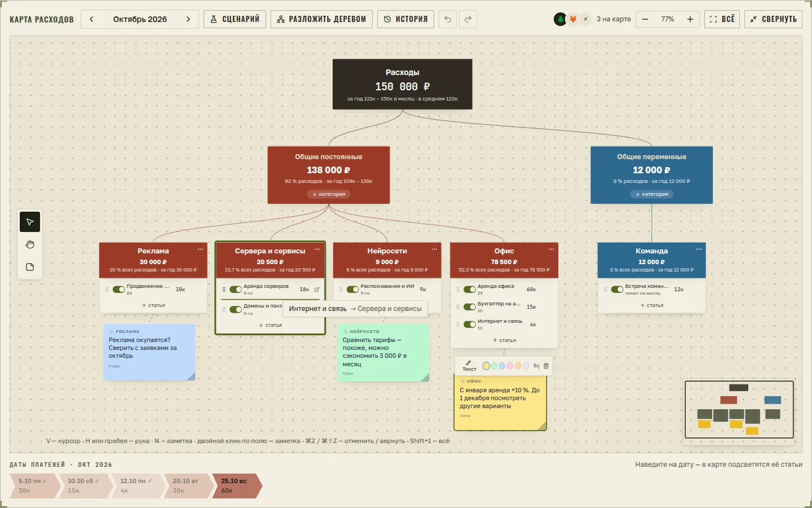Unlink the Офис note from its category
The width and height of the screenshot is (812, 508).
click(x=536, y=366)
